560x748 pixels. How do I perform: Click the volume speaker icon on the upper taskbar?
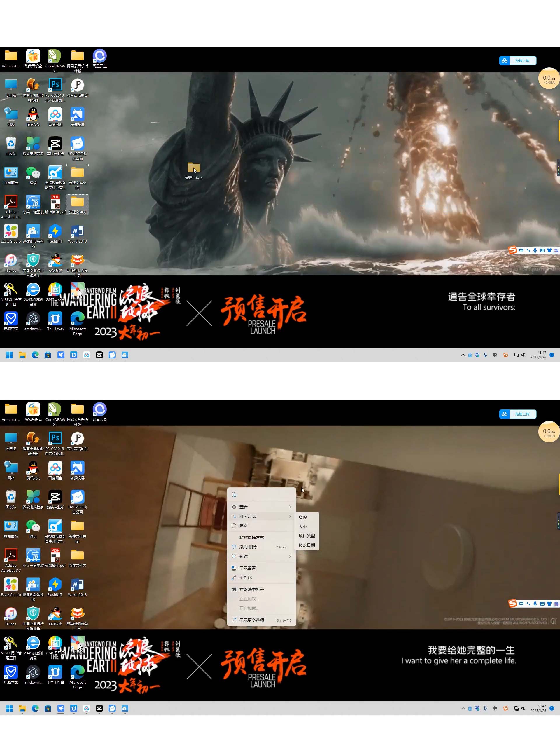pyautogui.click(x=524, y=355)
